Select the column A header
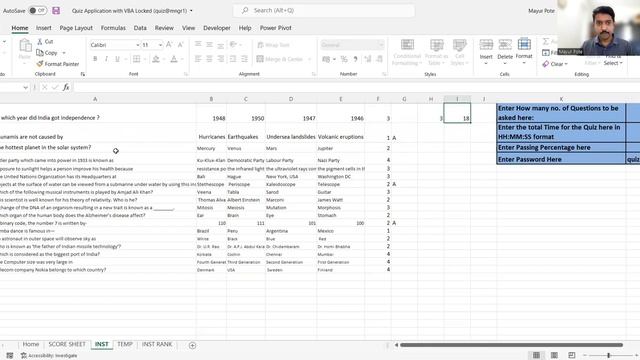Viewport: 640px width, 360px height. coord(95,99)
